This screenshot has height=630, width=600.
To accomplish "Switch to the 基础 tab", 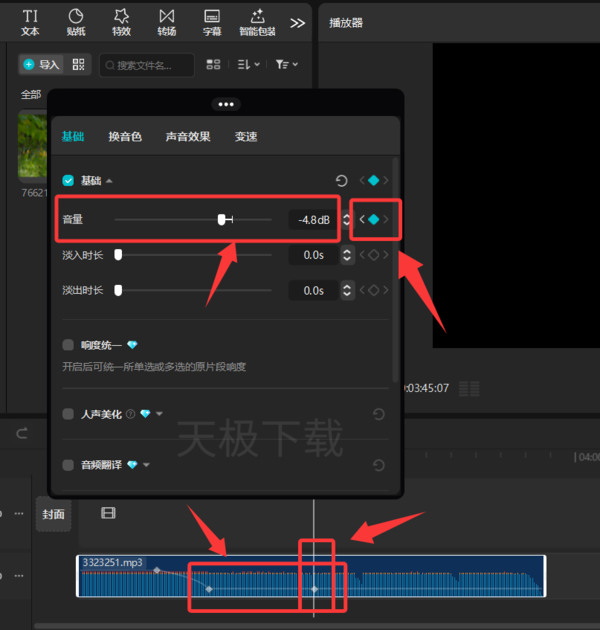I will (x=73, y=137).
